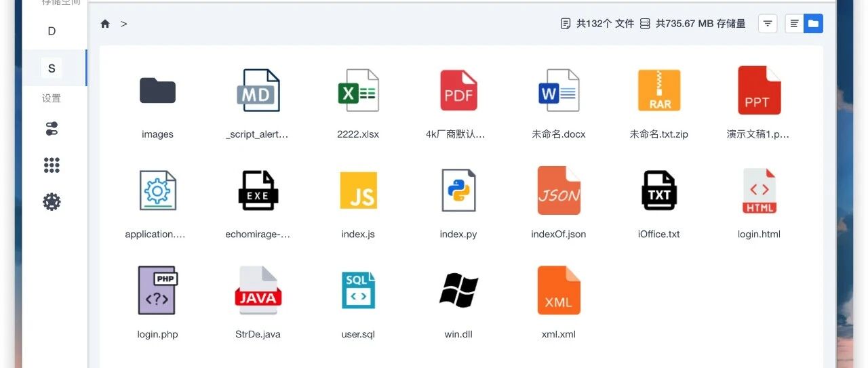This screenshot has width=868, height=368.
Task: Open the index.py Python file icon
Action: pyautogui.click(x=458, y=190)
